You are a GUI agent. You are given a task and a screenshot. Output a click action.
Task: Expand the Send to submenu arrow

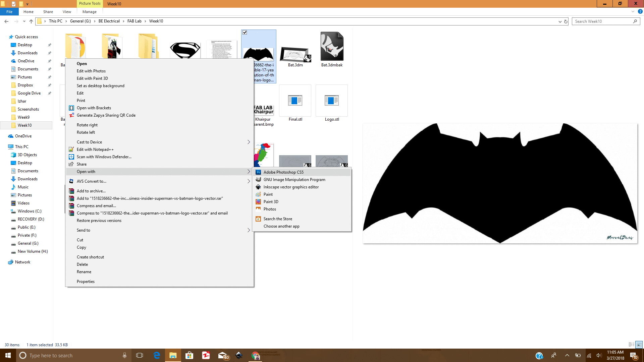point(249,230)
